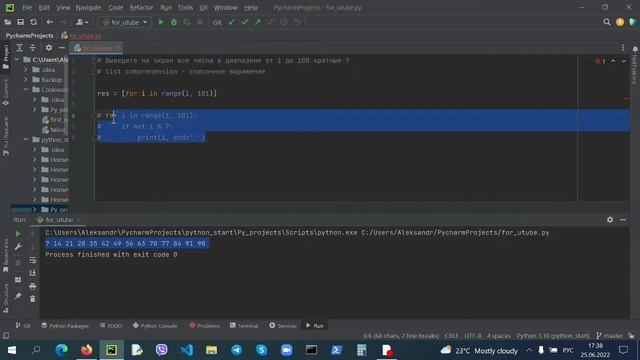This screenshot has width=640, height=360.
Task: Open the Terminal tool window
Action: [244, 326]
